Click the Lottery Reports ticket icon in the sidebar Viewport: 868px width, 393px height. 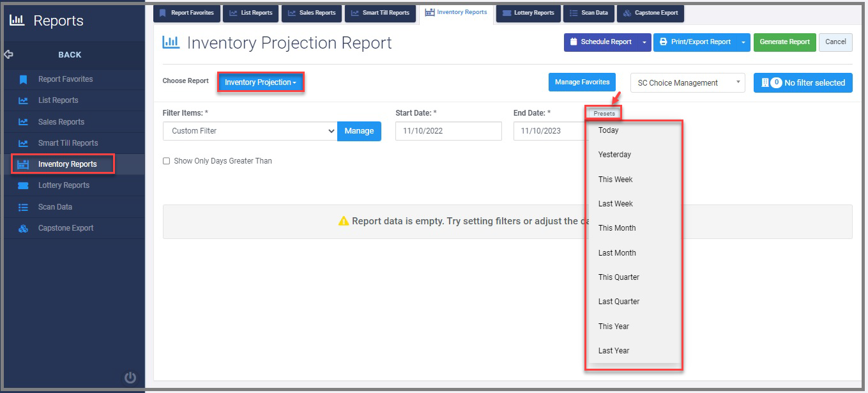[x=23, y=185]
